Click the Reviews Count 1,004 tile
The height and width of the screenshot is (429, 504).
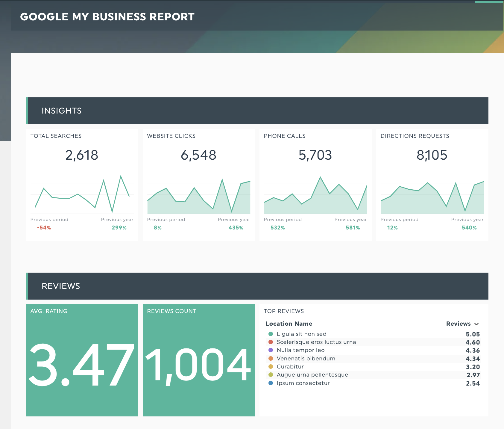pyautogui.click(x=199, y=360)
